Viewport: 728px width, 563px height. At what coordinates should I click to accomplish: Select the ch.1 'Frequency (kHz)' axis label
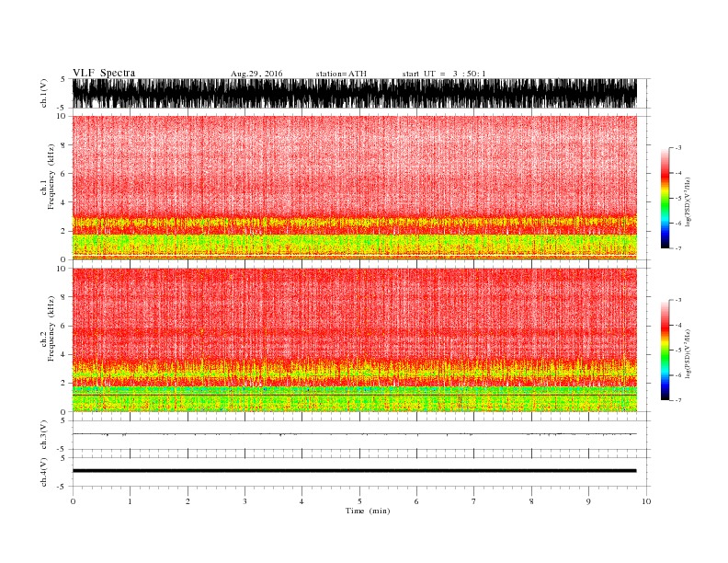pos(51,177)
